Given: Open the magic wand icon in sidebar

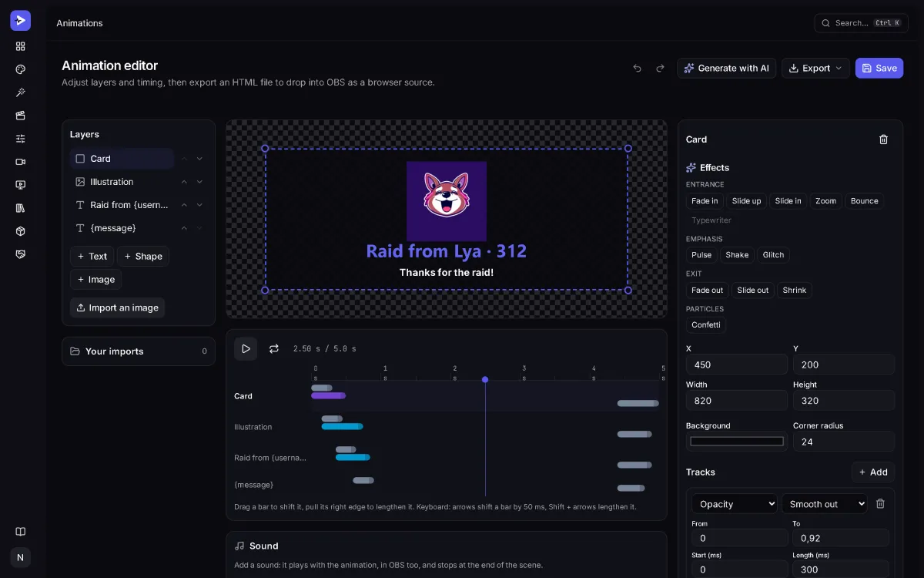Looking at the screenshot, I should tap(21, 92).
